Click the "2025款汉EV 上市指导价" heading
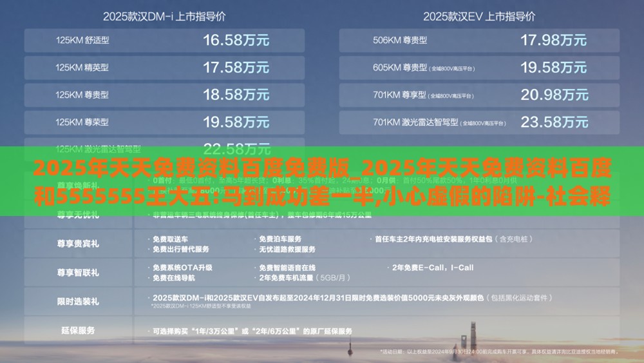This screenshot has width=644, height=363. coord(479,17)
